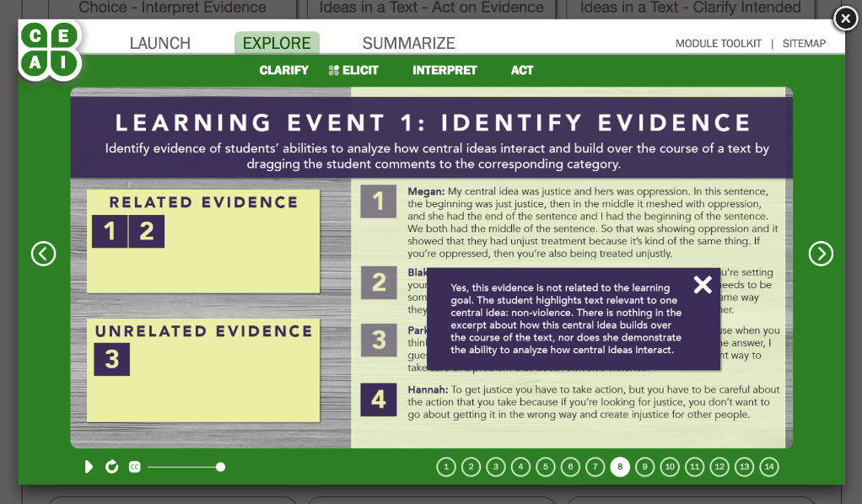Screen dimensions: 862x504
Task: Click the playback progress slider handle
Action: [220, 467]
